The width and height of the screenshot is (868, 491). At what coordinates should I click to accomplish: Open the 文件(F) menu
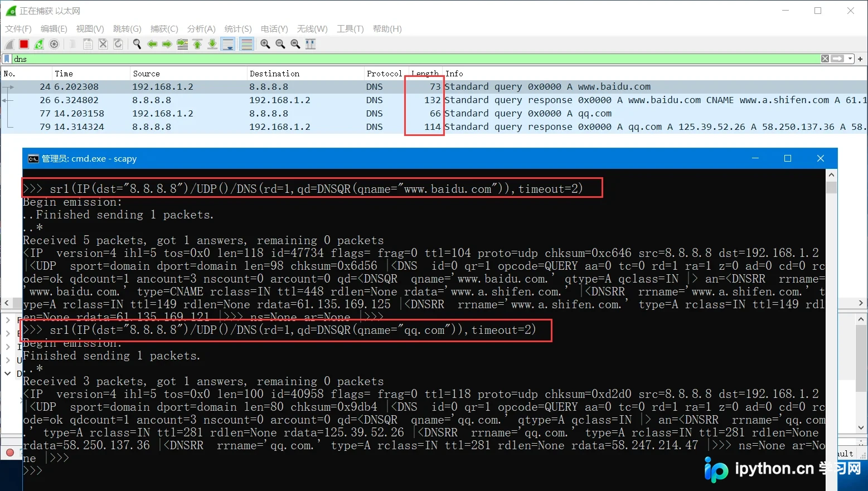coord(18,28)
